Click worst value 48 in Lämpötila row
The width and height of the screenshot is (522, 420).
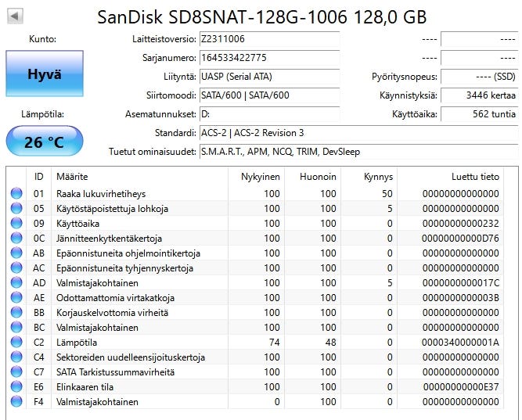coord(330,342)
